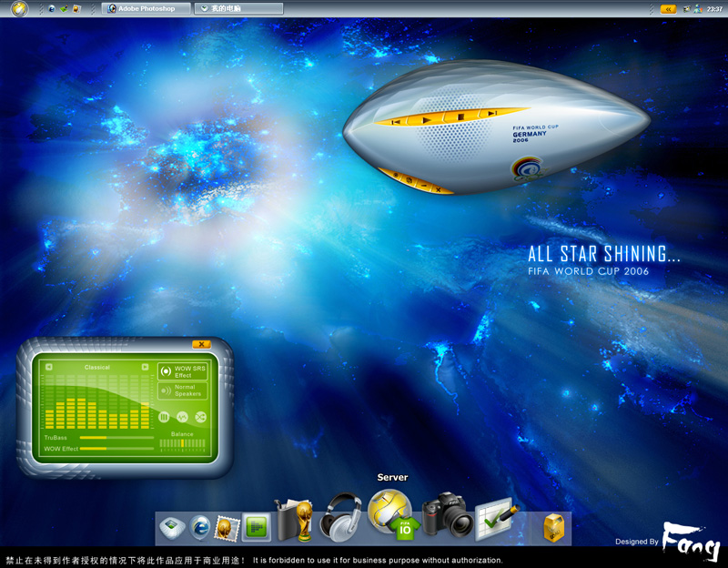Minimize the airship player
The width and height of the screenshot is (728, 568).
tap(423, 186)
